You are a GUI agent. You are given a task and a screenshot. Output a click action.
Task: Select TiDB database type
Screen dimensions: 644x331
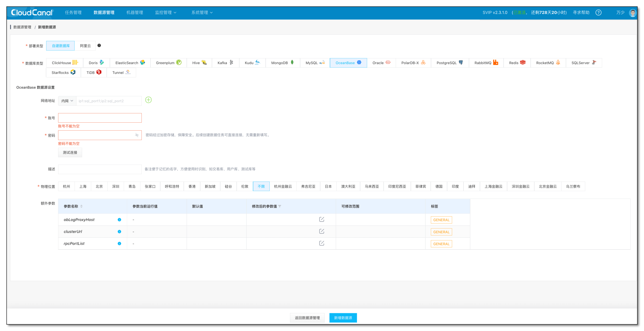[x=94, y=72]
